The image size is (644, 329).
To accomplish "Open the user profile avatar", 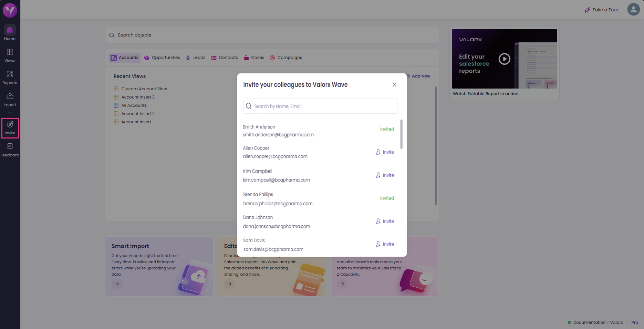I will click(633, 9).
